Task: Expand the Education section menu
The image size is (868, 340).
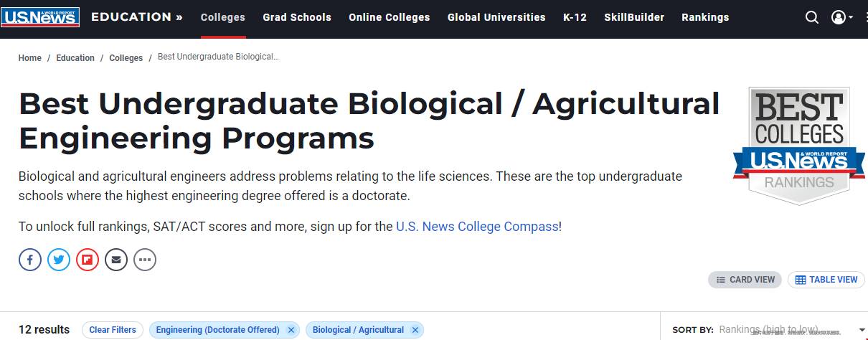Action: coord(137,17)
